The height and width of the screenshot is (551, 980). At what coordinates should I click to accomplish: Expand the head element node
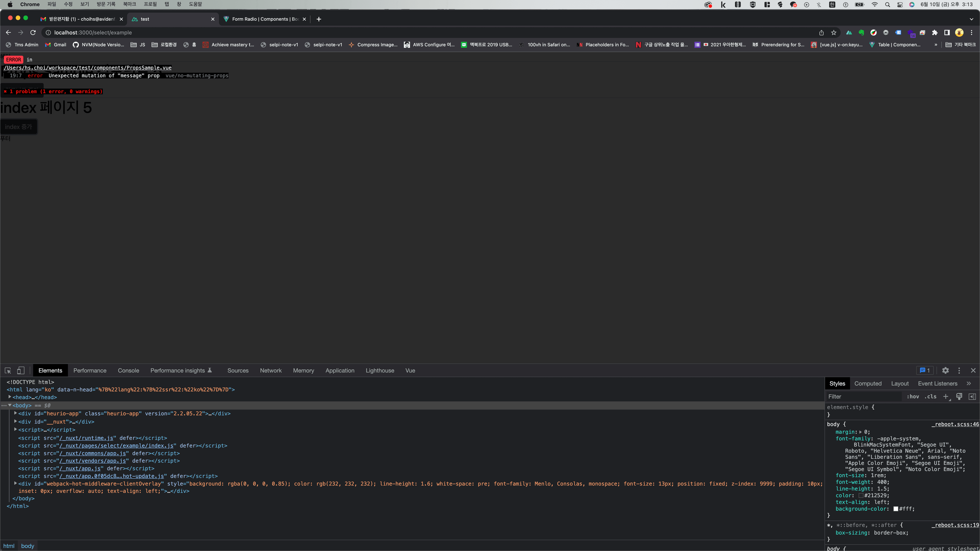pos(10,397)
